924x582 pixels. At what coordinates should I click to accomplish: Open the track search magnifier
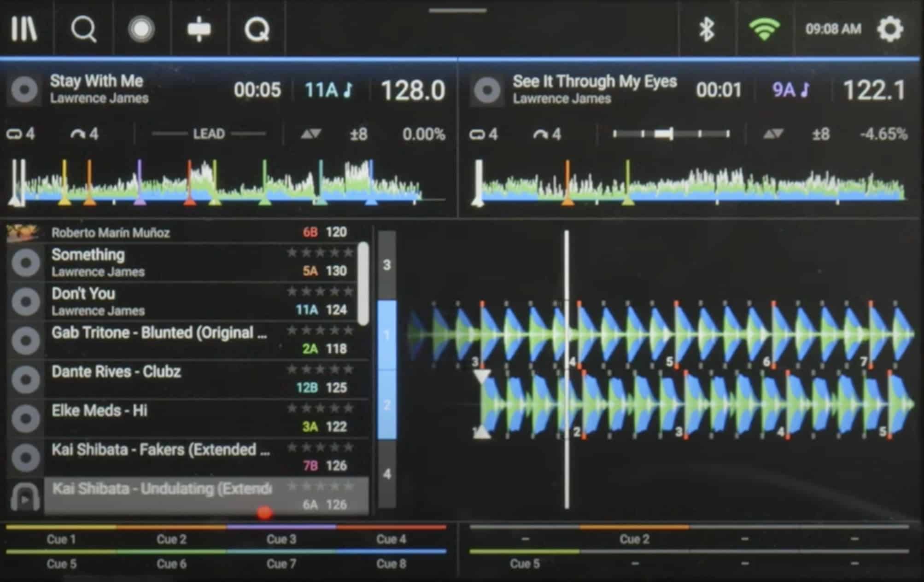point(83,29)
